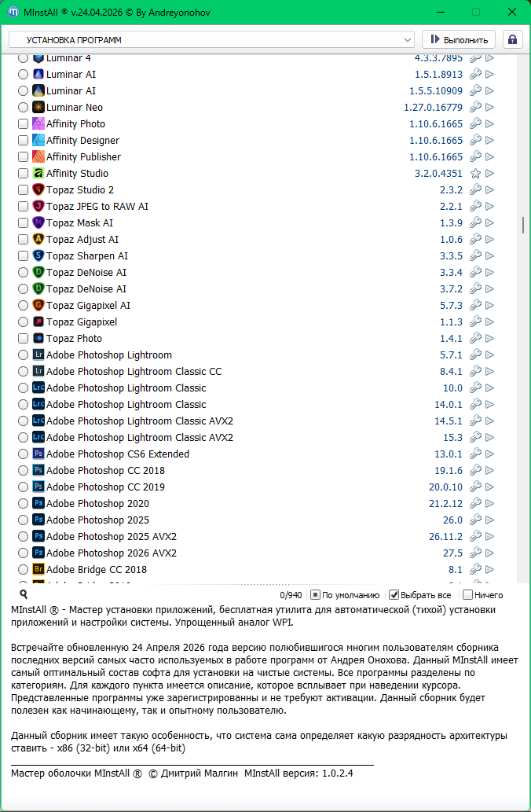This screenshot has height=812, width=531.
Task: Choose the Adobe Photoshop 2026 AVX2 radio button
Action: coord(23,553)
